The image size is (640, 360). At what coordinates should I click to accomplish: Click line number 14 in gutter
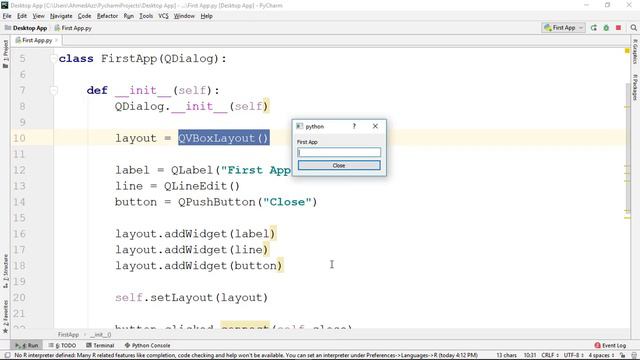tap(19, 202)
